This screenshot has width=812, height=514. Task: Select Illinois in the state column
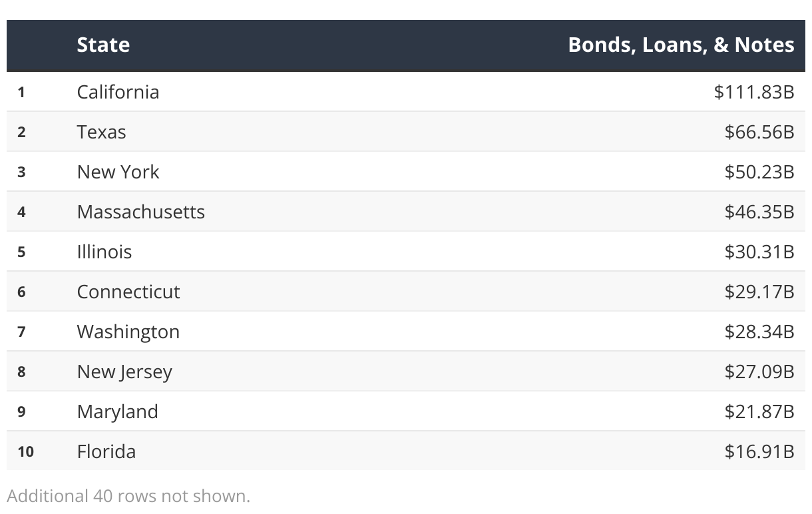pyautogui.click(x=104, y=252)
